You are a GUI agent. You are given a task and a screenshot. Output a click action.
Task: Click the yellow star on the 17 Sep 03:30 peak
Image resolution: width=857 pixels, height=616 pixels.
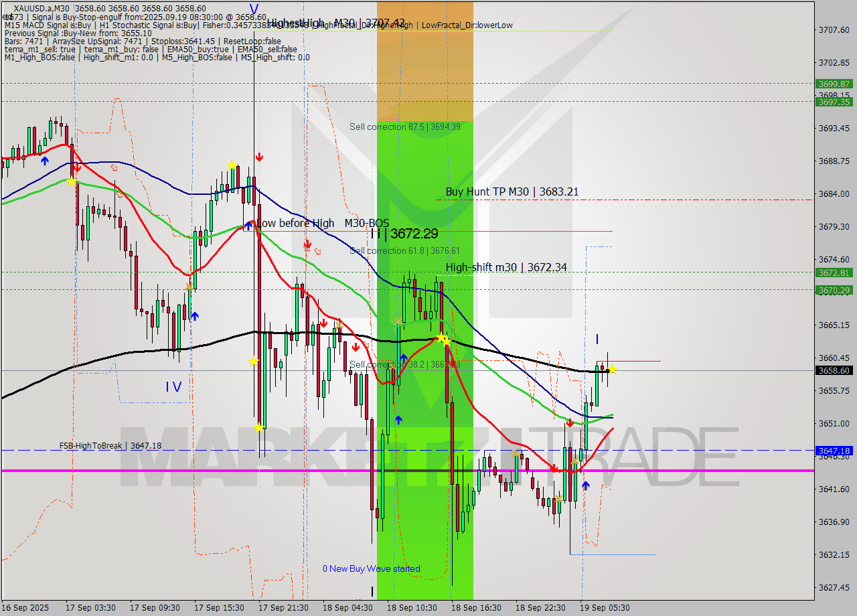[x=72, y=181]
